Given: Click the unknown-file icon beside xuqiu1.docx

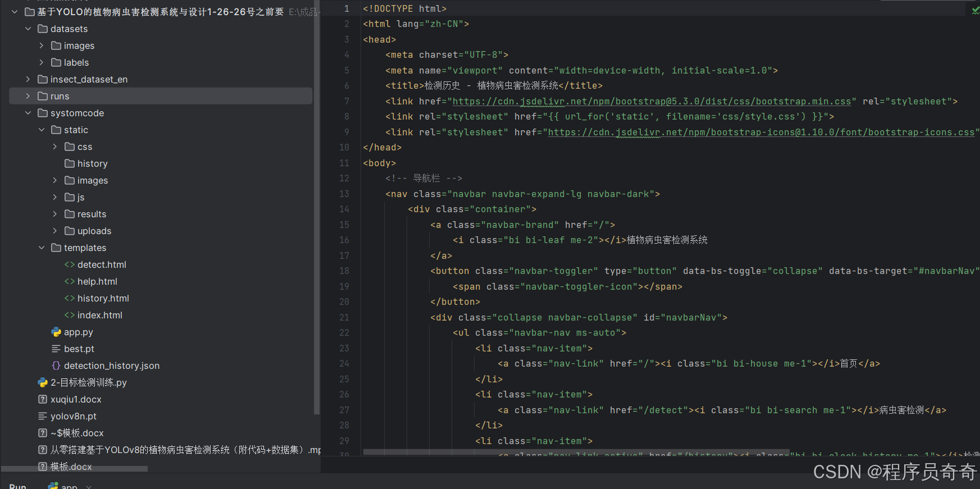Looking at the screenshot, I should point(42,399).
